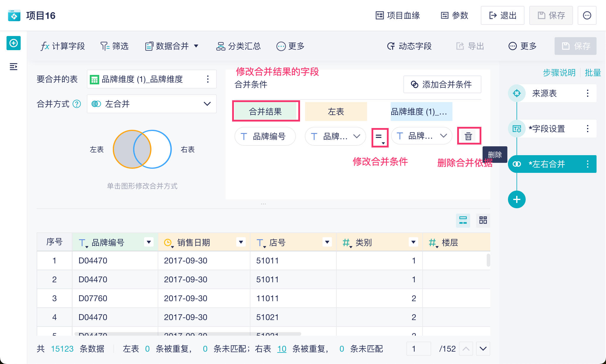Image resolution: width=606 pixels, height=364 pixels.
Task: Click the table's vertical scrollbar thumb
Action: [x=488, y=260]
